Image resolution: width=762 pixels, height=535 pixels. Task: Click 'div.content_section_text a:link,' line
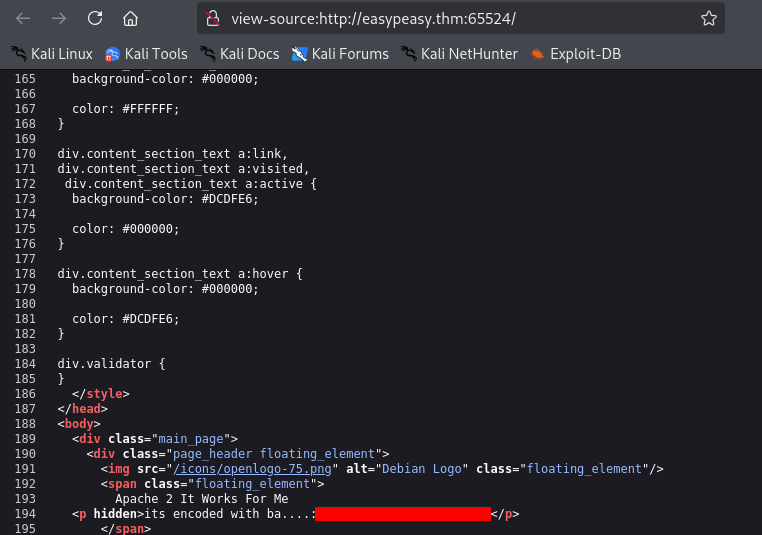(x=173, y=154)
